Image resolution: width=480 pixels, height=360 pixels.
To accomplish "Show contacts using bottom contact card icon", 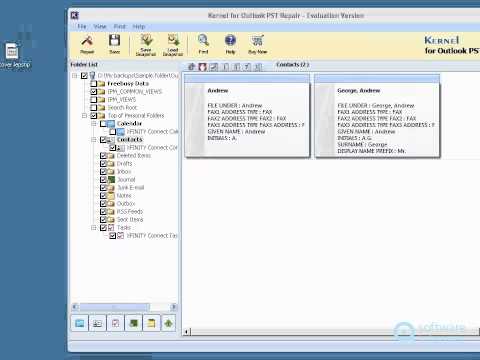I will (x=97, y=323).
